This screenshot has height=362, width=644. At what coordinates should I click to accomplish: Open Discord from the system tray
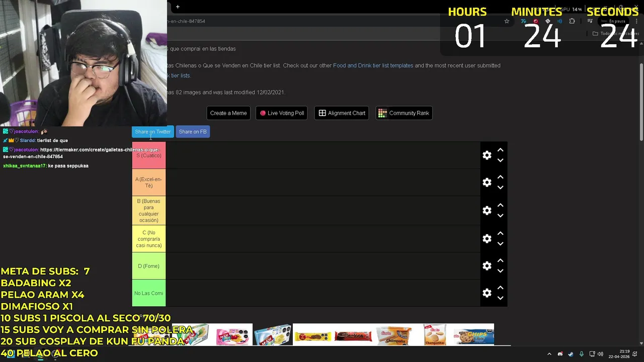(560, 354)
